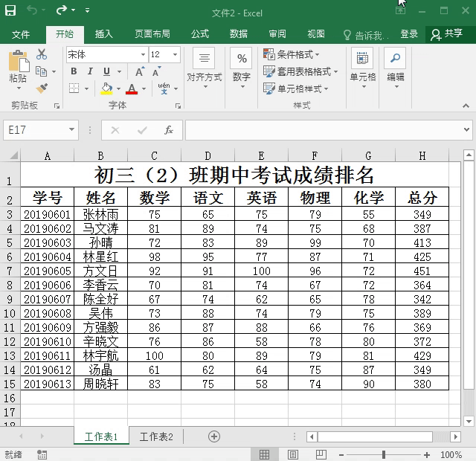This screenshot has height=461, width=476.
Task: Open 套用表格格式 table format menu
Action: (x=300, y=71)
